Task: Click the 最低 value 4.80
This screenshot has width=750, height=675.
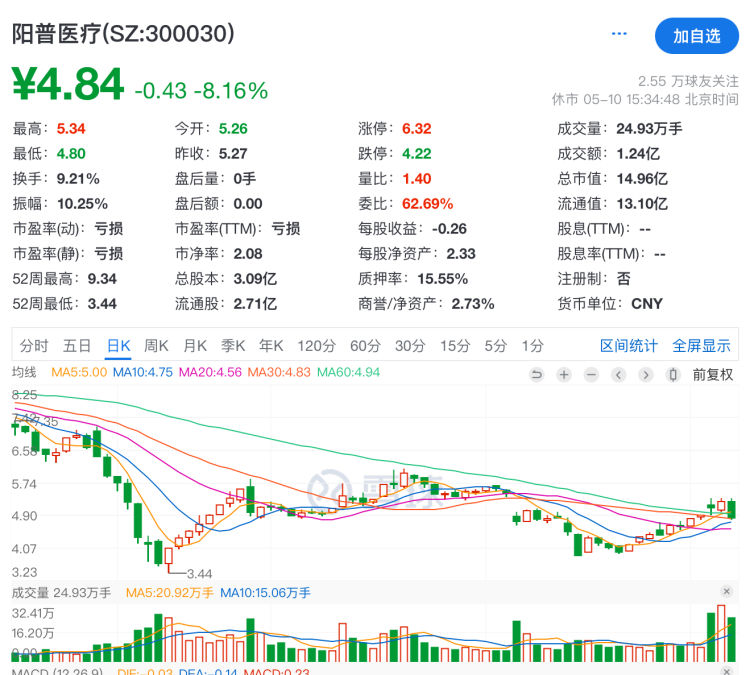Action: 71,154
